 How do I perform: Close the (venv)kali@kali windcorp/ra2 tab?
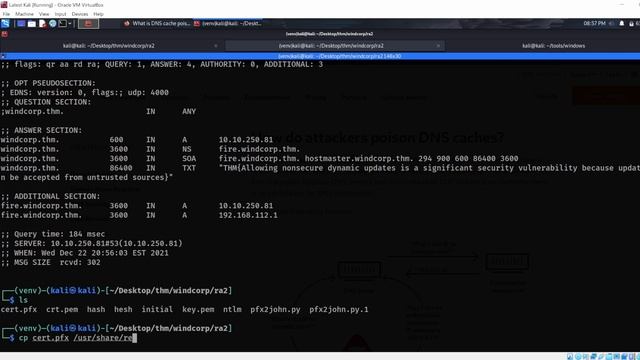click(438, 46)
